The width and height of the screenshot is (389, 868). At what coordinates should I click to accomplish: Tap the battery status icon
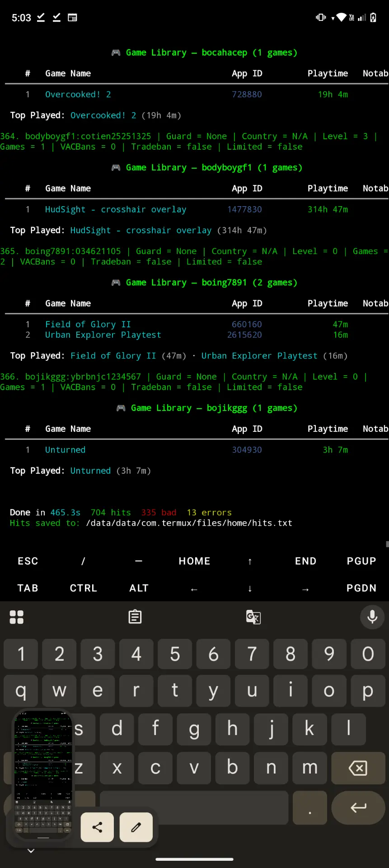coord(373,18)
